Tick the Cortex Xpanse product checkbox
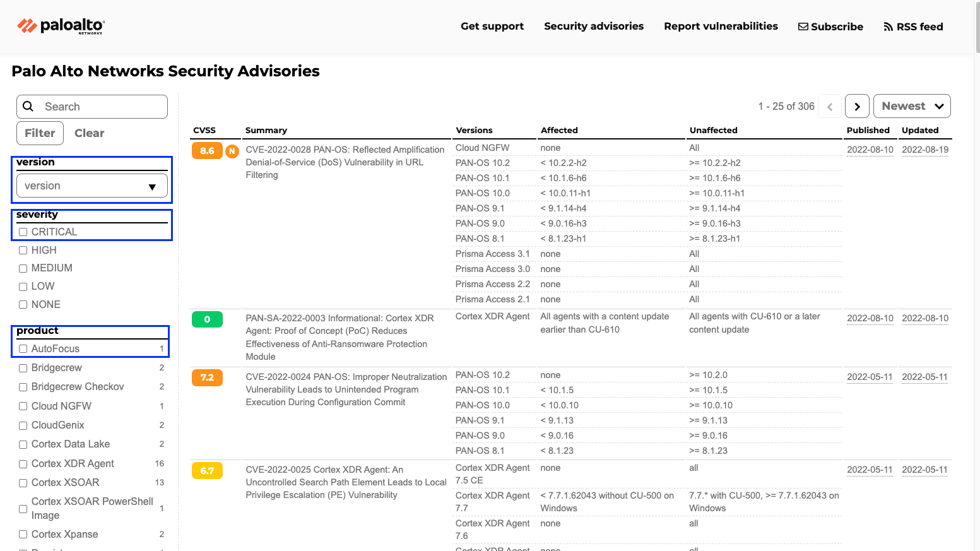The width and height of the screenshot is (980, 551). coord(23,535)
